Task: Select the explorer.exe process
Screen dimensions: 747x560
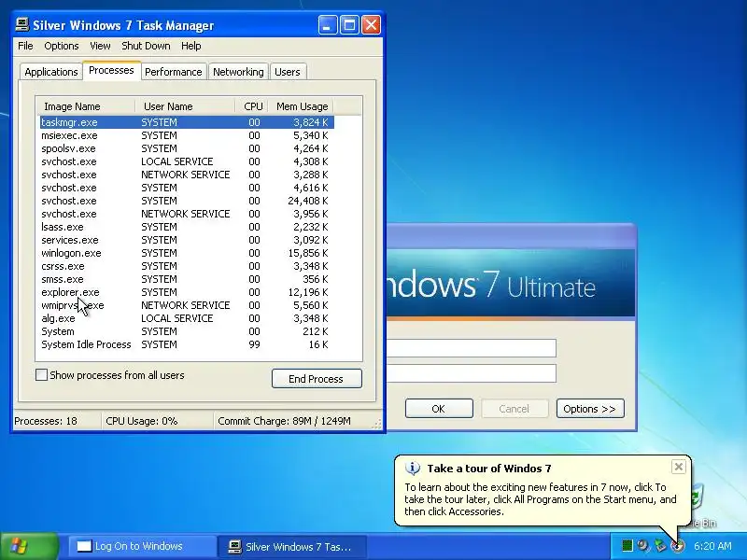Action: pos(187,292)
